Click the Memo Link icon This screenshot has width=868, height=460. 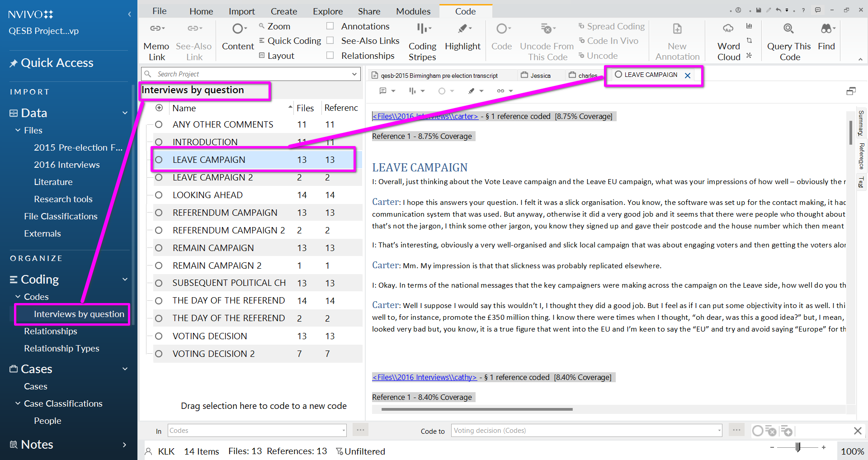[x=156, y=29]
